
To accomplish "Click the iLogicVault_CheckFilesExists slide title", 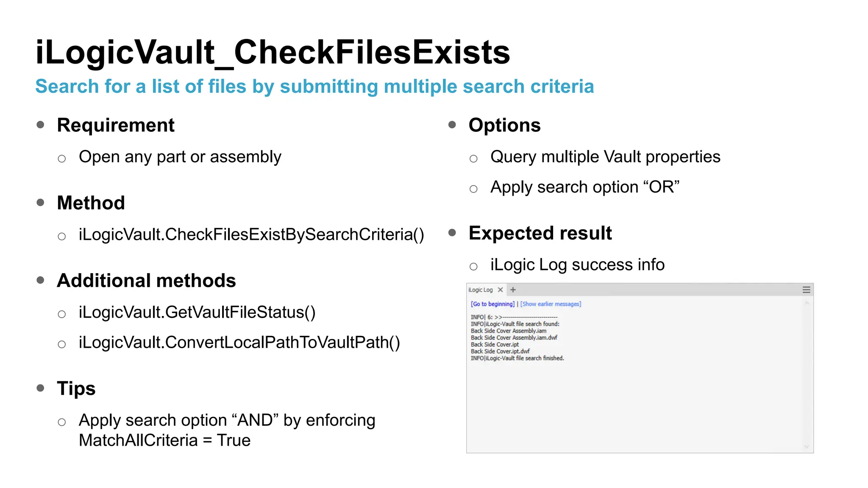I will [x=273, y=53].
